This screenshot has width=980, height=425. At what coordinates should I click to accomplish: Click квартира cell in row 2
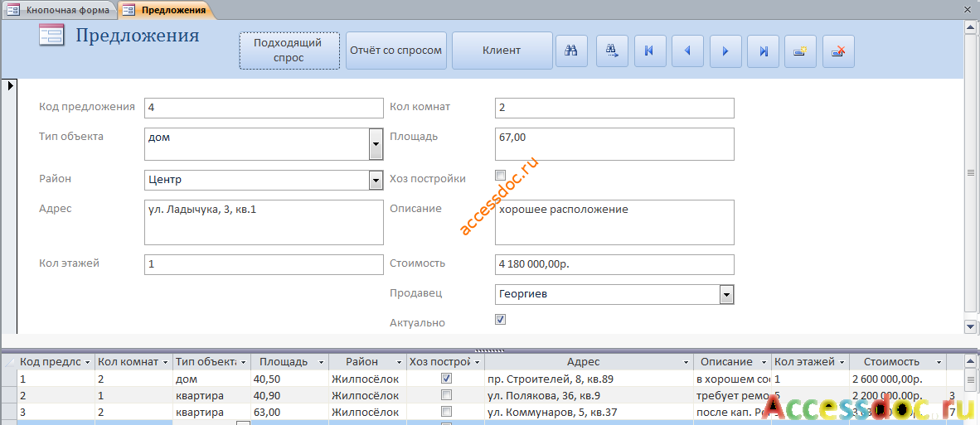(x=212, y=395)
